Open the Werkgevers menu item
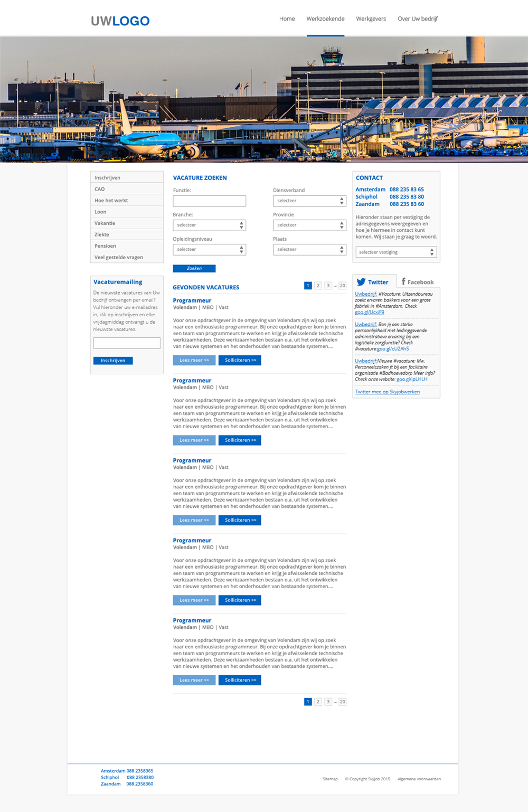This screenshot has width=528, height=812. pos(371,19)
